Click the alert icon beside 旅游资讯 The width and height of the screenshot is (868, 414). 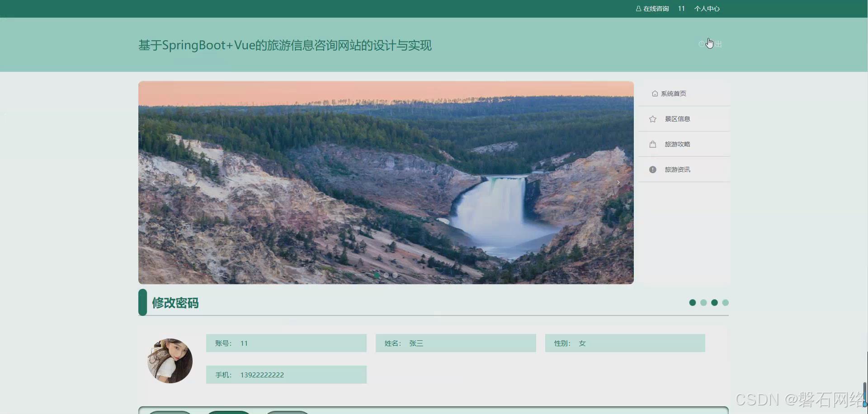click(652, 169)
